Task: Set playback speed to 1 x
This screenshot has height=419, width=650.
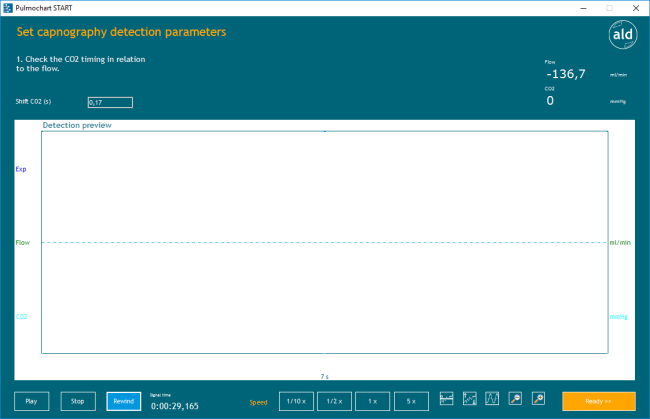Action: pos(372,401)
